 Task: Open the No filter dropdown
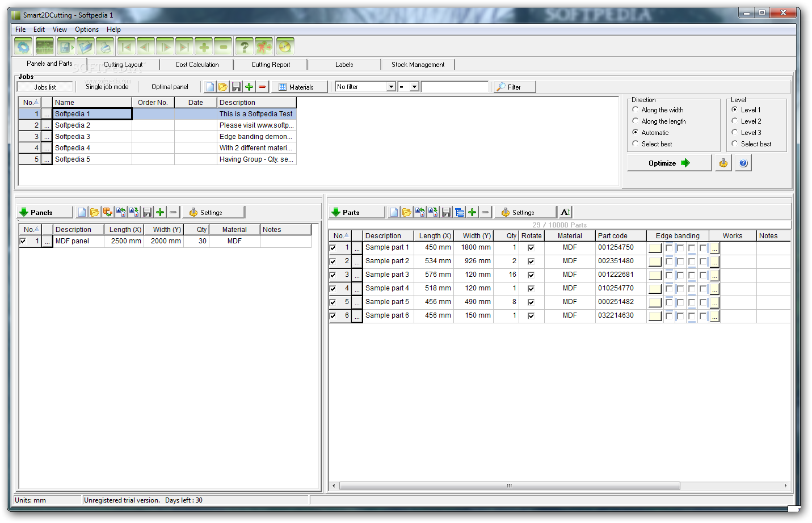click(391, 87)
